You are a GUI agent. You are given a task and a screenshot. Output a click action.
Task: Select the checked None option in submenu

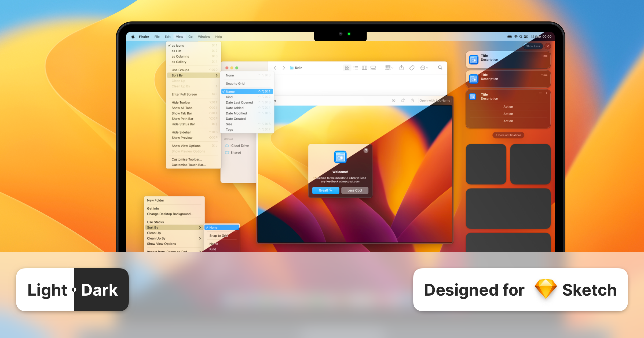(213, 227)
